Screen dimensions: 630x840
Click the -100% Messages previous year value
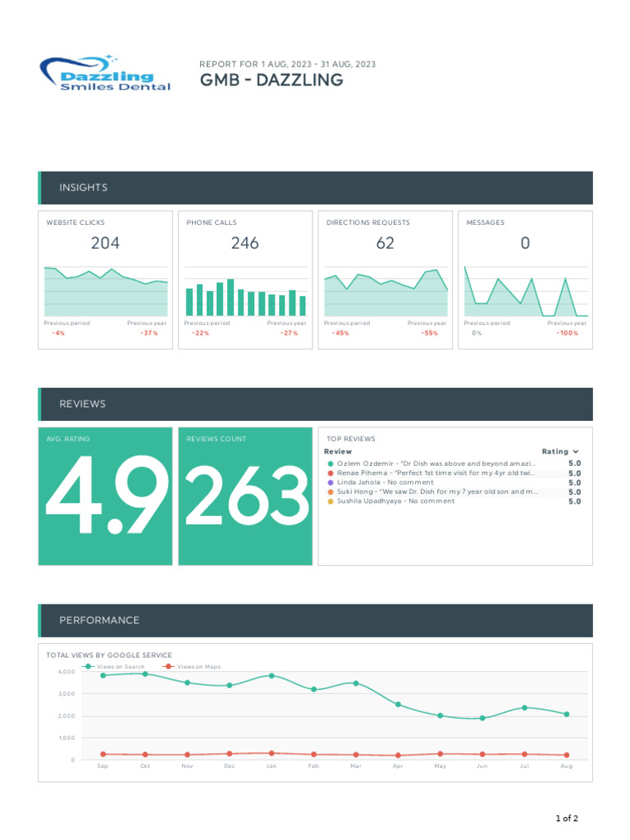click(568, 333)
